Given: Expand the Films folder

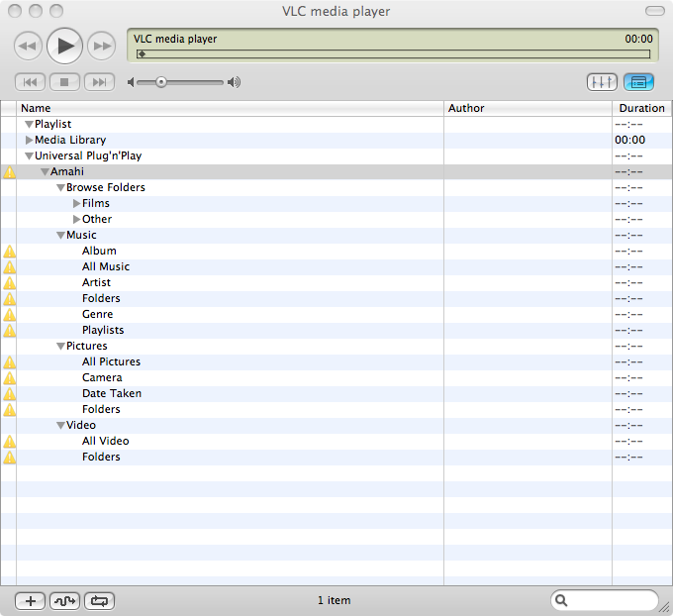Looking at the screenshot, I should tap(76, 203).
